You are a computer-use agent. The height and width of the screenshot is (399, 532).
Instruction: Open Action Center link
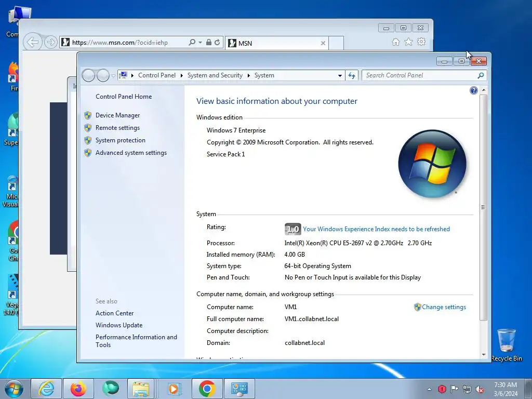114,313
